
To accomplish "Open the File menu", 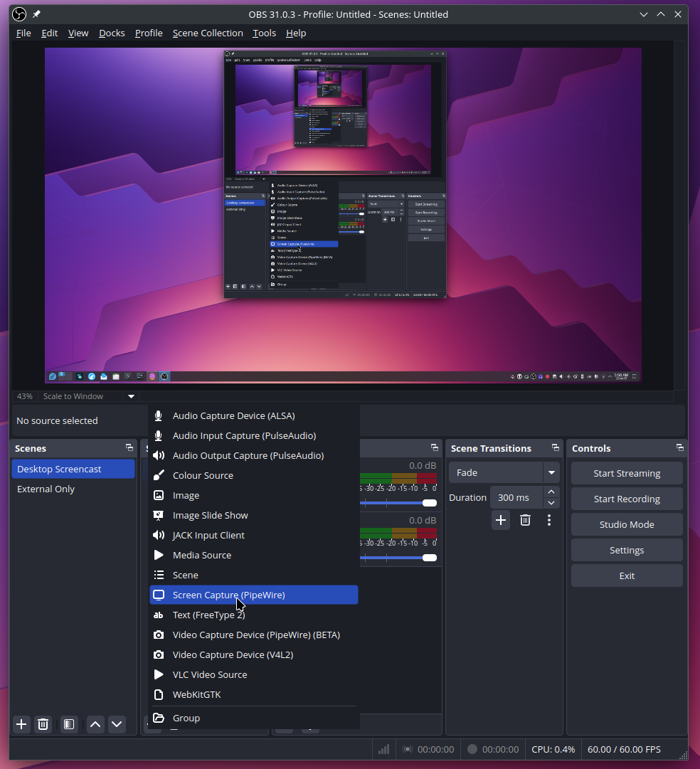I will coord(23,33).
